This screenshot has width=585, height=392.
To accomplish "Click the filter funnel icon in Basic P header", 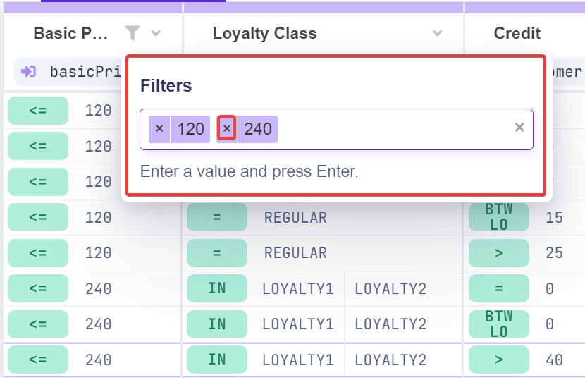I will [x=133, y=33].
